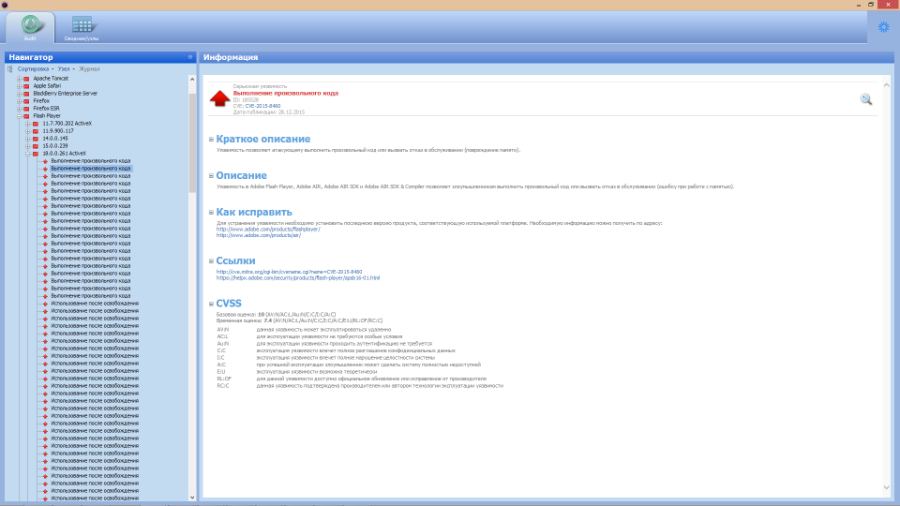
Task: Click the Навигатор vertical scrollbar thumb
Action: 192,143
